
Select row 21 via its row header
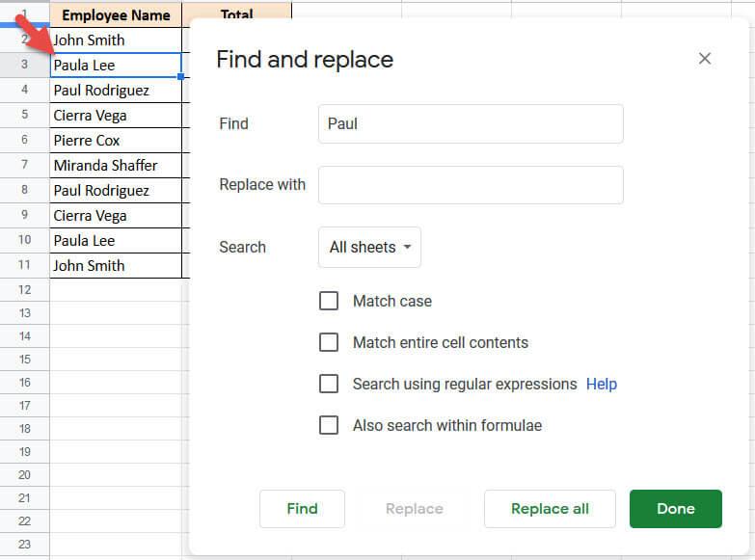pyautogui.click(x=24, y=498)
